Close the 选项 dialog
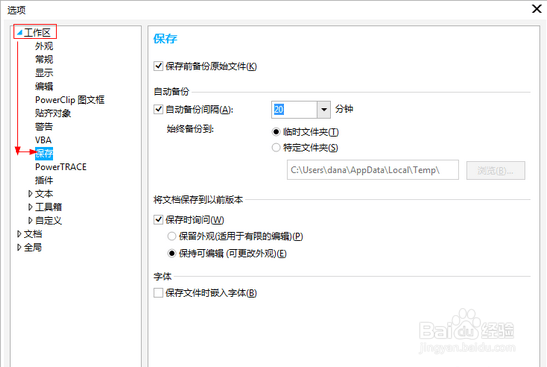This screenshot has width=547, height=367. tap(537, 8)
